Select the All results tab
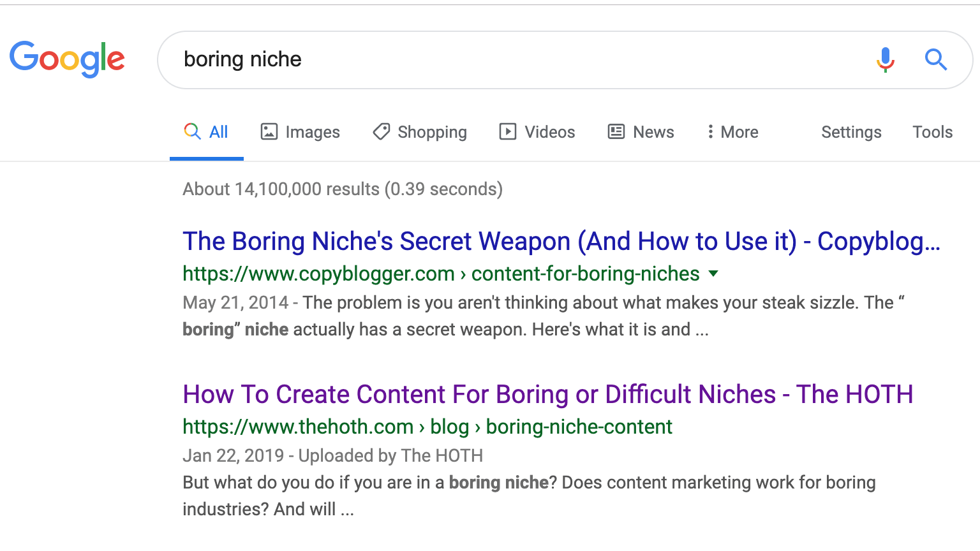Screen dimensions: 980x551 click(x=206, y=132)
